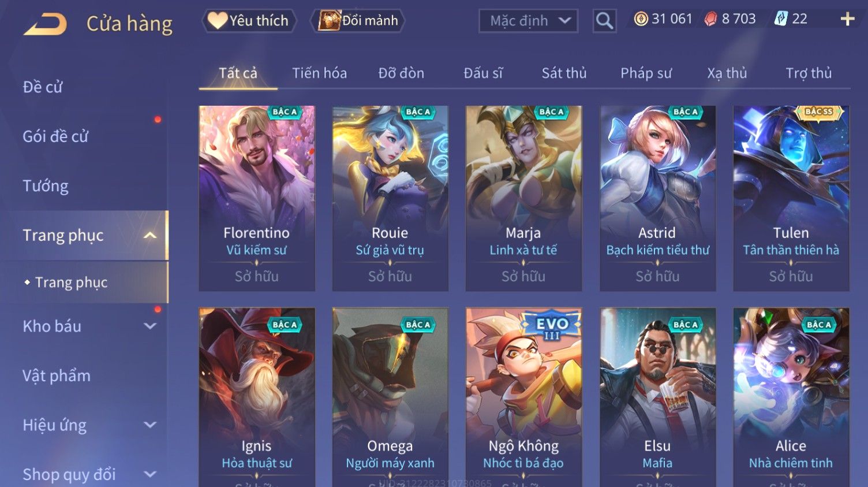Viewport: 868px width, 487px height.
Task: Open the Tướng sidebar menu
Action: 46,186
